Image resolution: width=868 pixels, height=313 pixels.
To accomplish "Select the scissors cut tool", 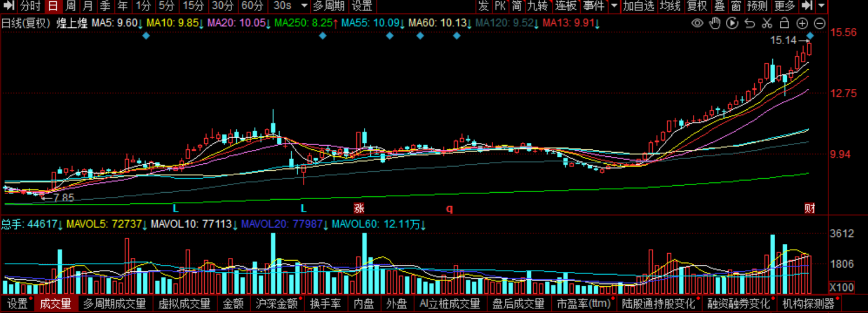I will point(767,23).
